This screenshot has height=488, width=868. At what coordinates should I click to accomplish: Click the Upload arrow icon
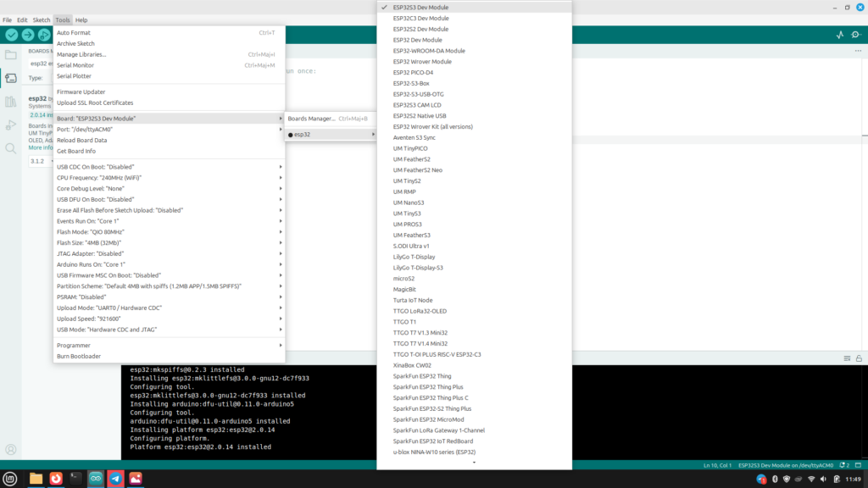(x=28, y=35)
